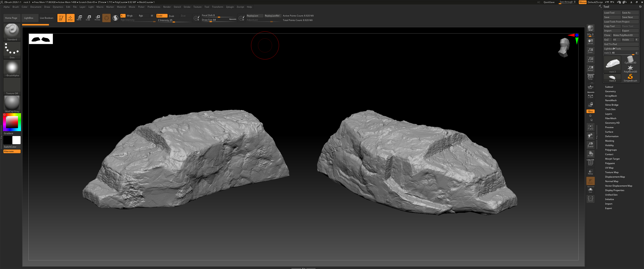Open the Standard brush thumbnail

[x=12, y=31]
